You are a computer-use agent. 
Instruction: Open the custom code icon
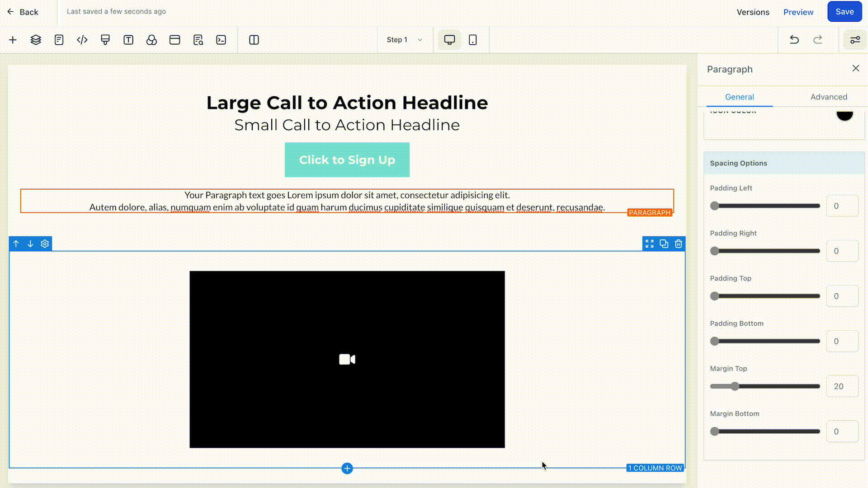(82, 40)
